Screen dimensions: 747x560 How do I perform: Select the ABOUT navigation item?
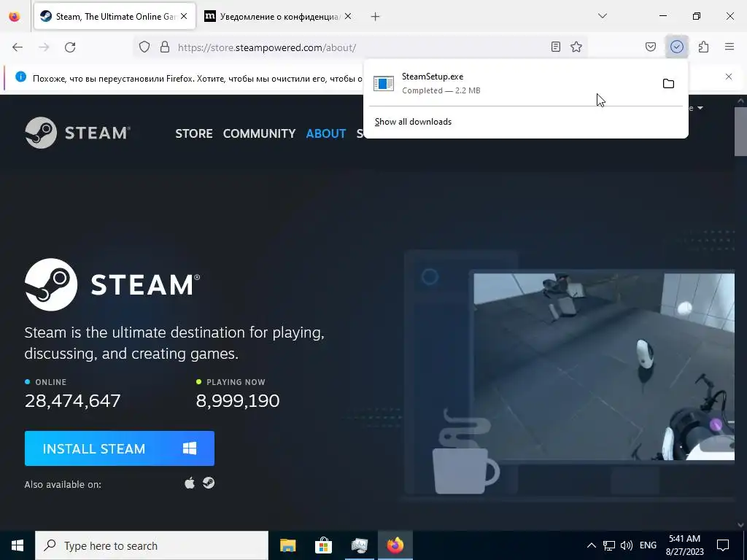pos(326,133)
